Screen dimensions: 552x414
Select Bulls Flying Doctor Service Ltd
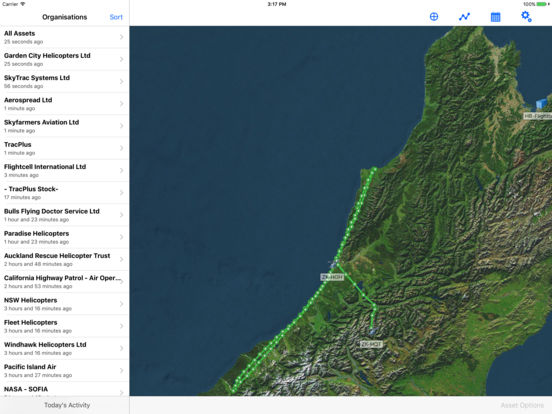click(64, 215)
